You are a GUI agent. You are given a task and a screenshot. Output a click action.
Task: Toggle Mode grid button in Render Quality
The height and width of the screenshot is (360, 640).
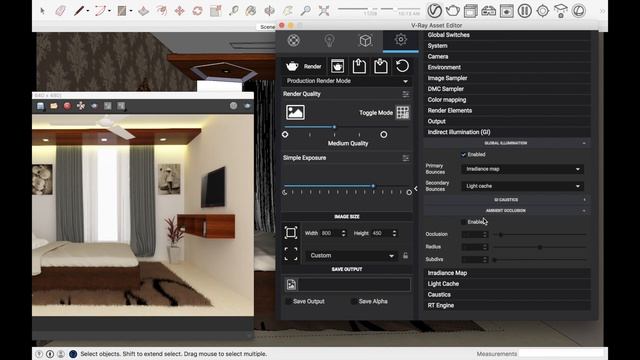coord(402,113)
